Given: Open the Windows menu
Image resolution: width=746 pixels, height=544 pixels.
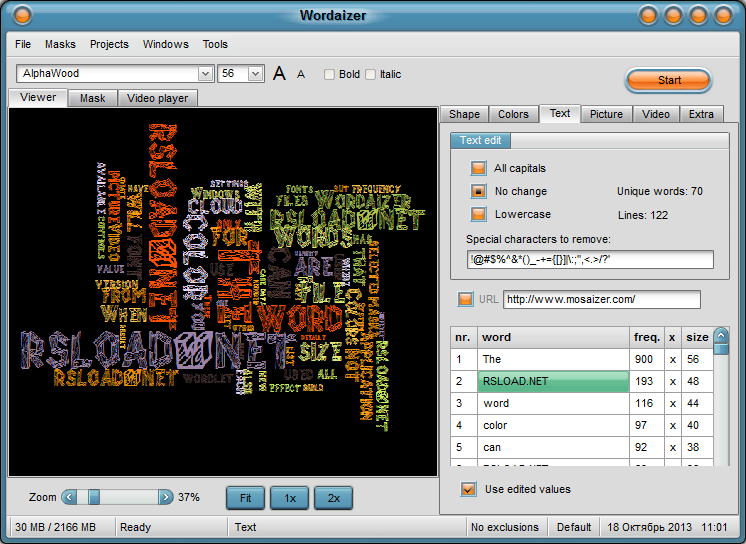Looking at the screenshot, I should (166, 44).
